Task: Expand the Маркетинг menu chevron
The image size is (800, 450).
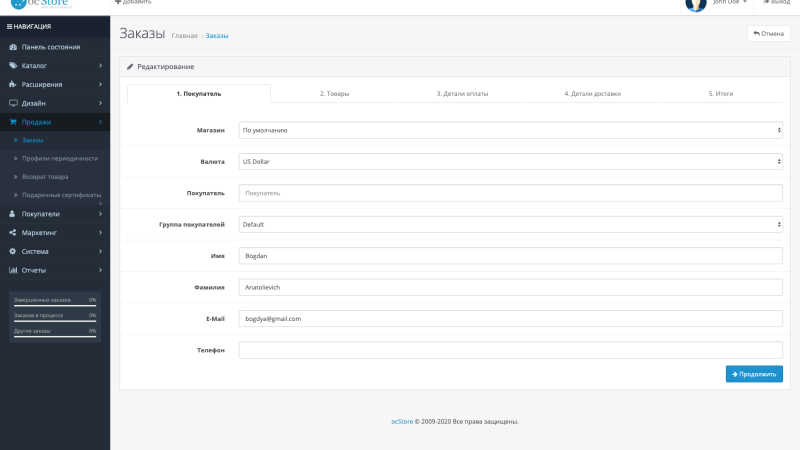Action: tap(101, 233)
